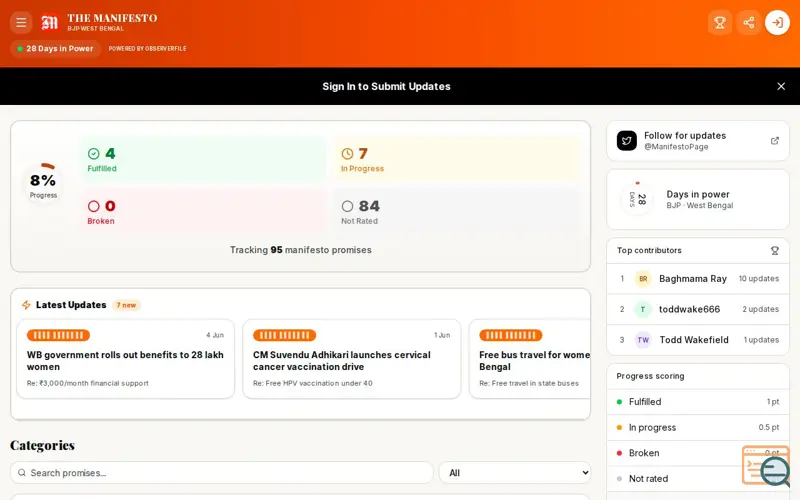Click the floating search document widget

[766, 466]
